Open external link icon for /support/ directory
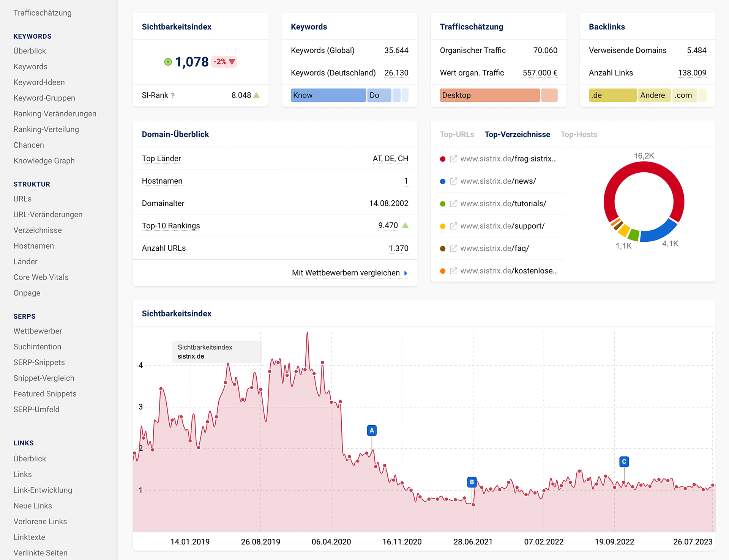Image resolution: width=729 pixels, height=560 pixels. coord(453,226)
